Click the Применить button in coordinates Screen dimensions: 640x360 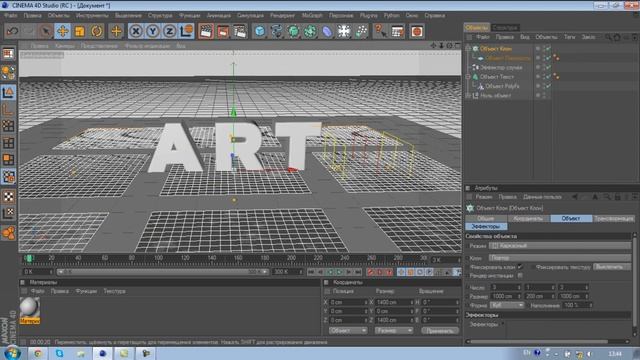440,331
